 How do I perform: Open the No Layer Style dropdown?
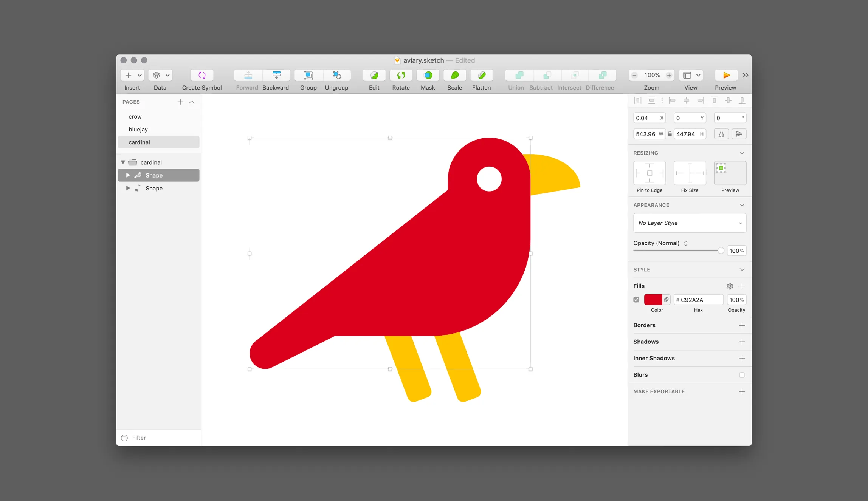pyautogui.click(x=690, y=223)
